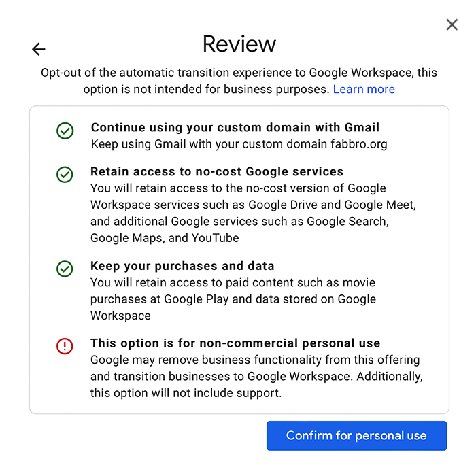Viewport: 476px width, 476px height.
Task: Click green checkmark beside Keep your purchases
Action: coord(65,269)
